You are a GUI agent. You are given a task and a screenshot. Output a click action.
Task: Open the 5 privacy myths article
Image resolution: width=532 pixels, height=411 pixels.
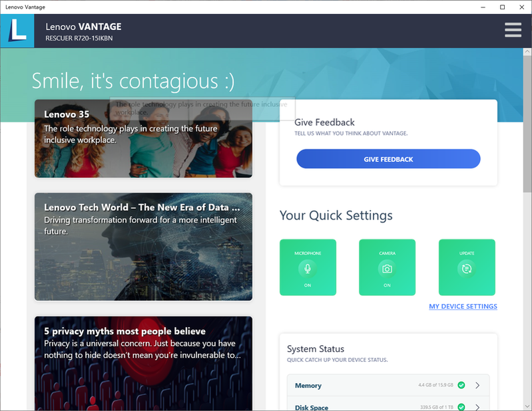(x=144, y=364)
